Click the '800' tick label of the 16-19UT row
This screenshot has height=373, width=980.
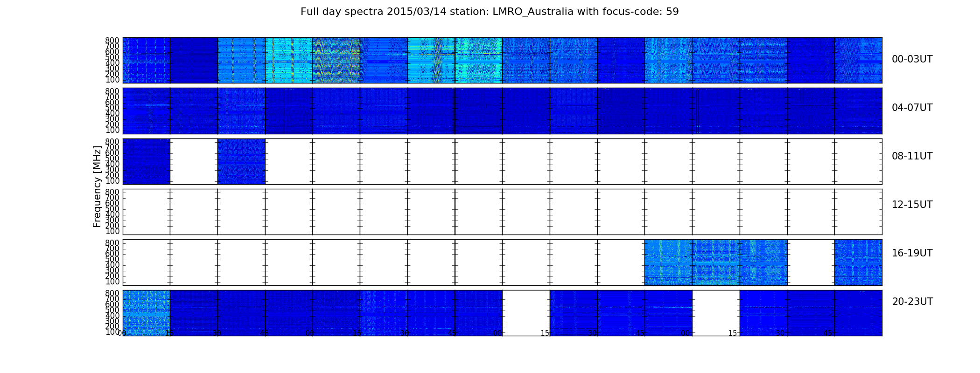point(112,242)
